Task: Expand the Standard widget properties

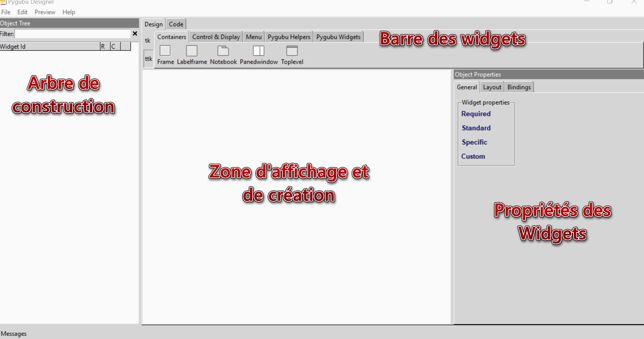Action: click(476, 128)
